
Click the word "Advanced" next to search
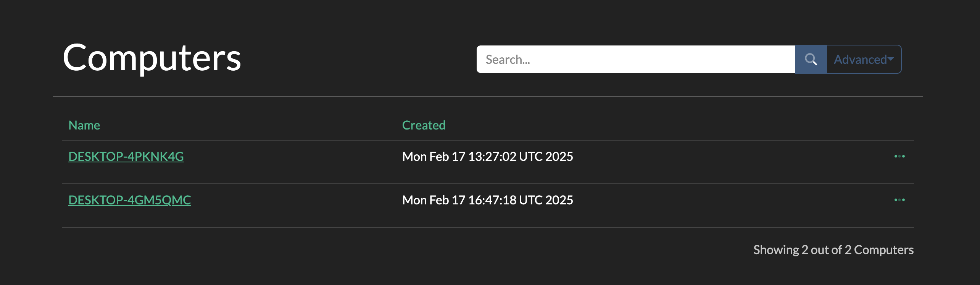tap(860, 60)
